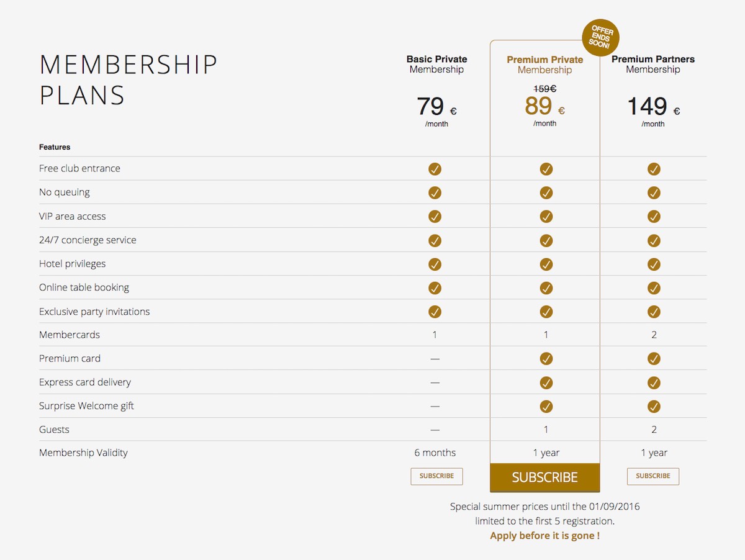Subscribe to the Premium Partners membership
Screen dimensions: 745x560
coord(653,476)
